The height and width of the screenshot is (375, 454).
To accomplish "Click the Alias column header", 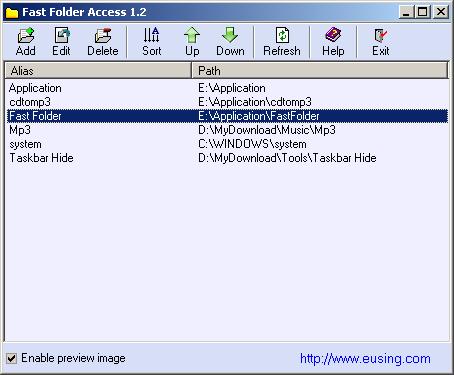I will pos(98,71).
